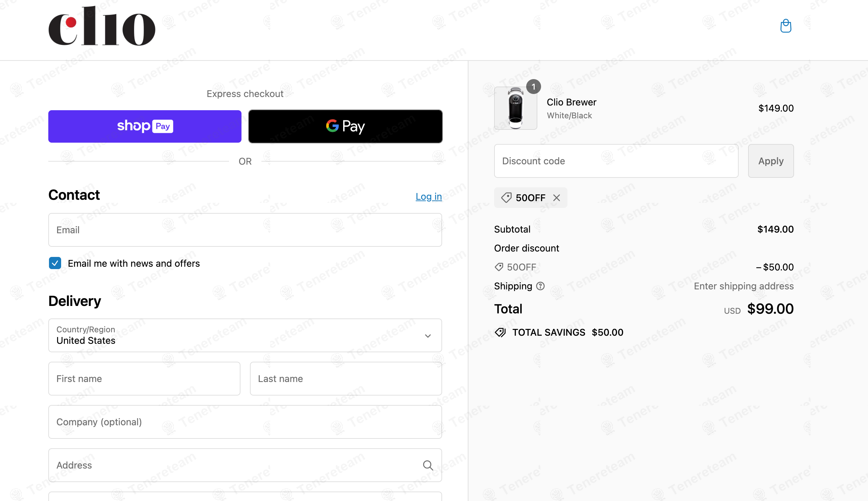868x501 pixels.
Task: Click the Clio Brewer product name
Action: coord(571,102)
